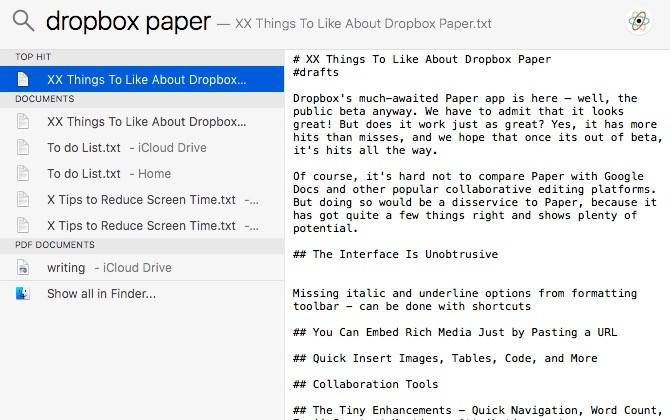Click the line Missing italic and underline options in preview
This screenshot has height=420, width=670.
pyautogui.click(x=465, y=300)
